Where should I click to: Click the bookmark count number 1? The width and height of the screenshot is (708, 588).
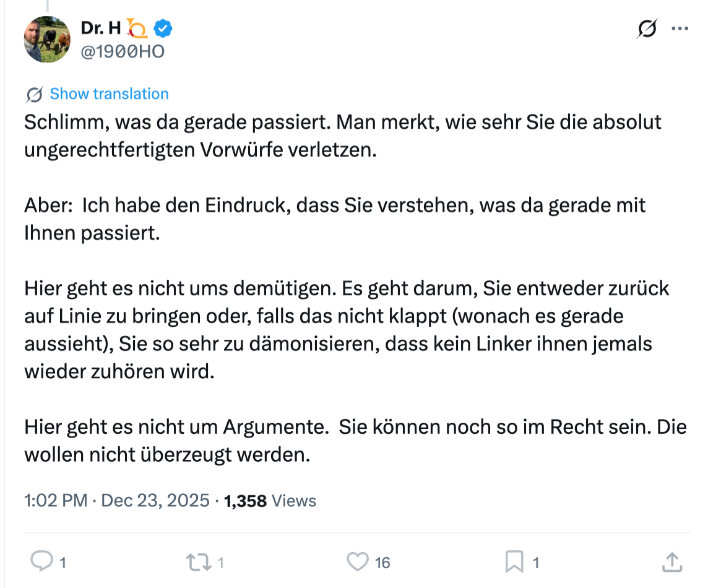pyautogui.click(x=536, y=563)
